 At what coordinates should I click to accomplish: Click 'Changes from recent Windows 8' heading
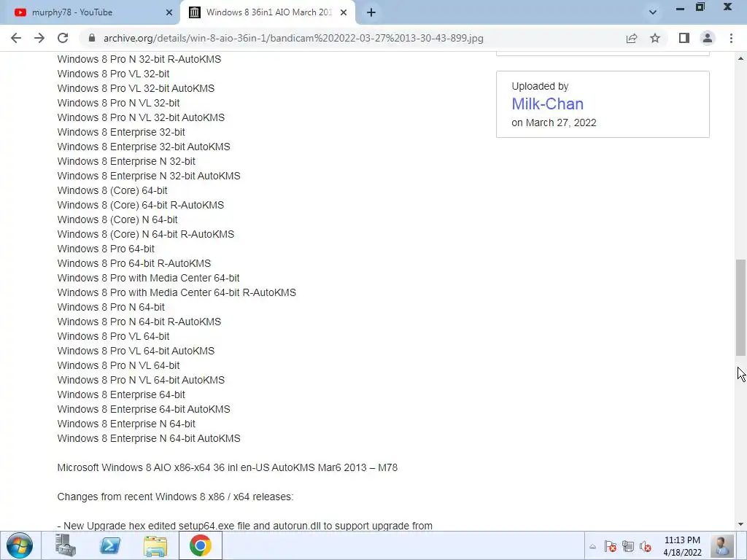(x=175, y=497)
